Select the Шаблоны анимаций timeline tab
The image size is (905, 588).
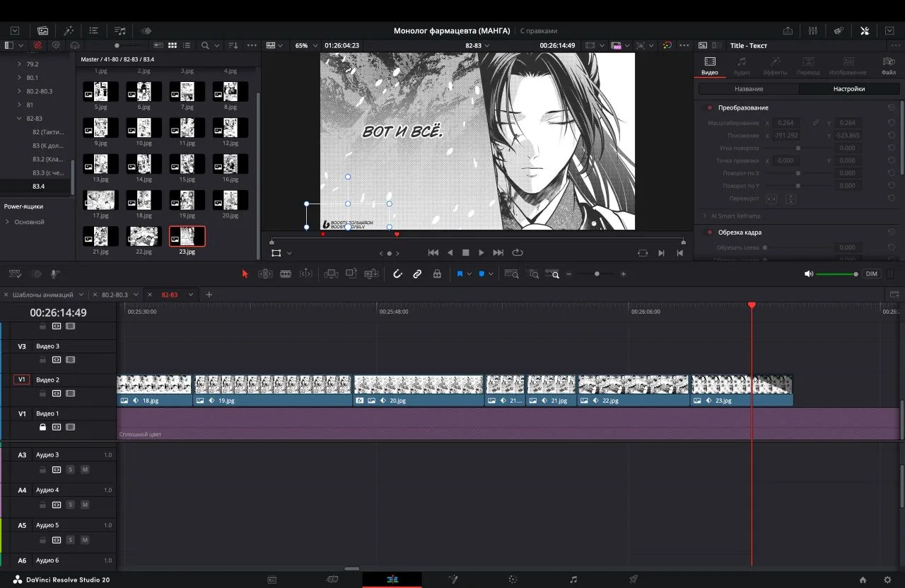coord(42,295)
